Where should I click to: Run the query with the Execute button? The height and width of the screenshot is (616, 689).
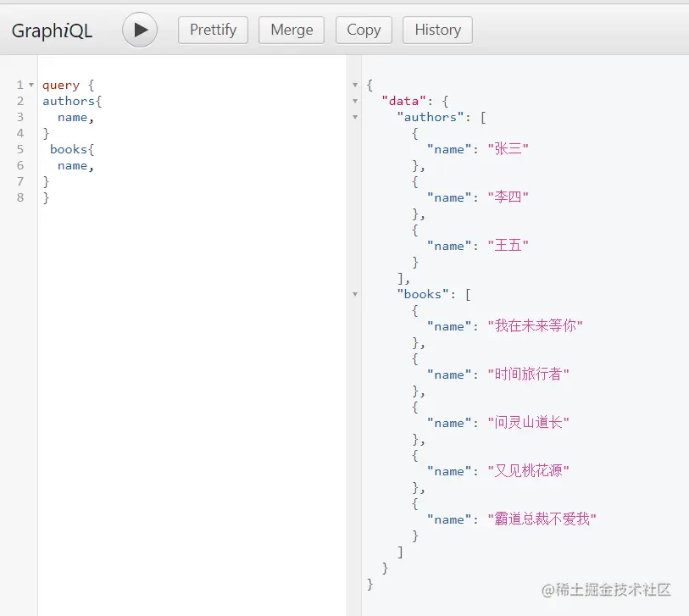140,30
